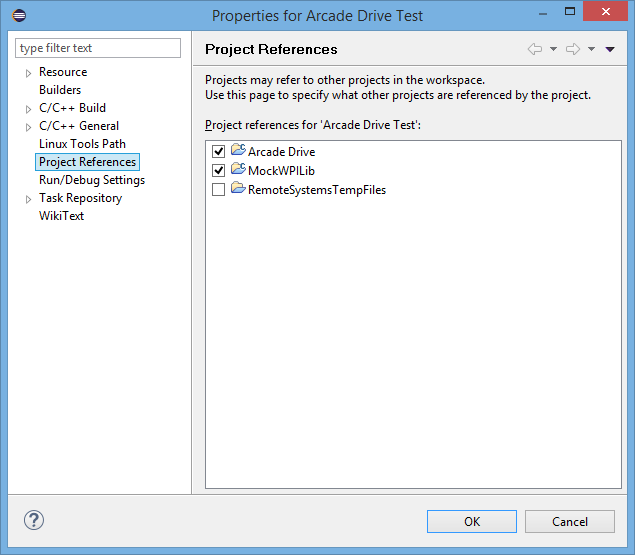Click the help question mark icon

(34, 520)
